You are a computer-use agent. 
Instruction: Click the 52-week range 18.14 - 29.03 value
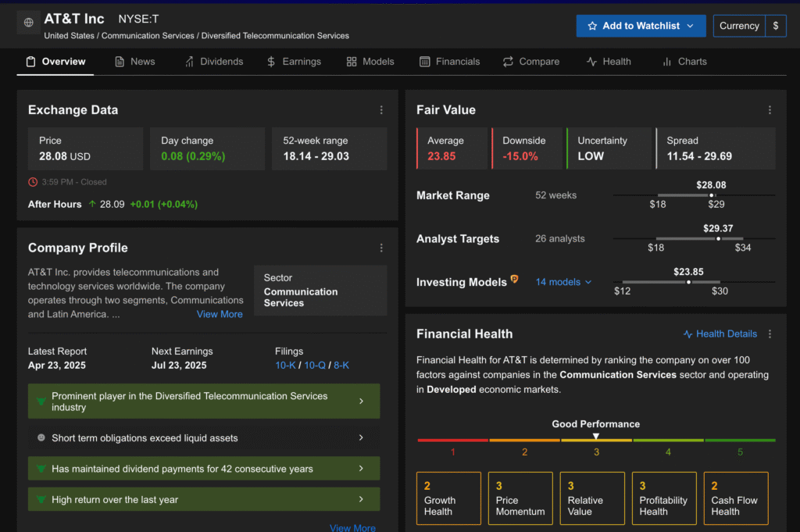[x=316, y=156]
